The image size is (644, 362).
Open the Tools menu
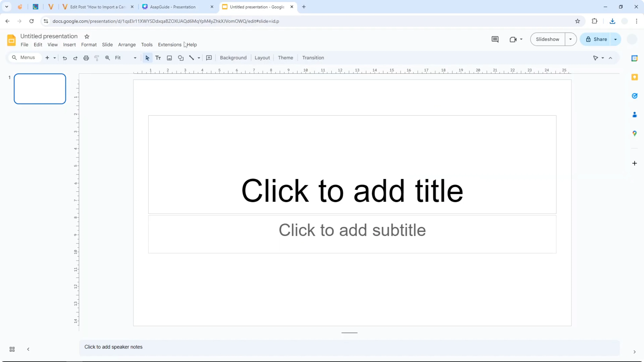click(x=147, y=45)
